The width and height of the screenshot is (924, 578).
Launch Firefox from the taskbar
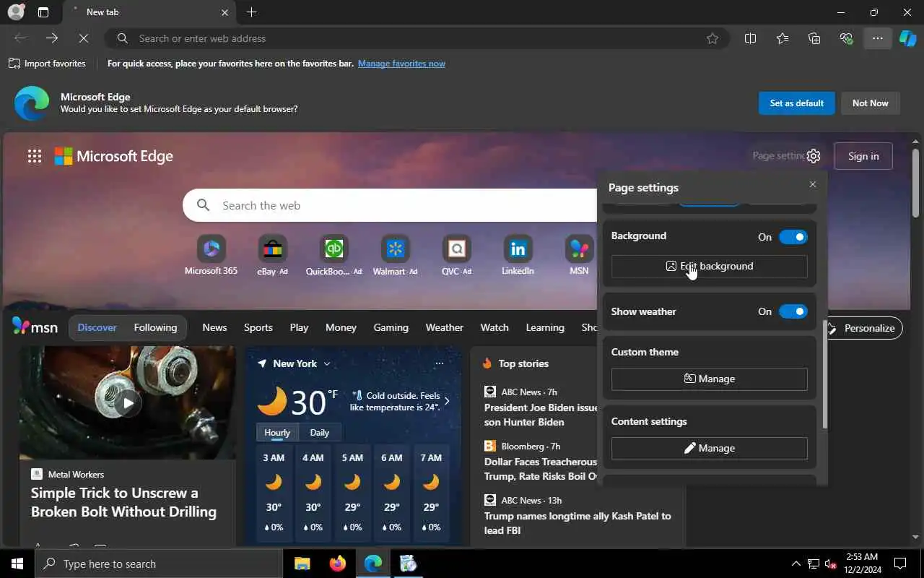click(337, 564)
